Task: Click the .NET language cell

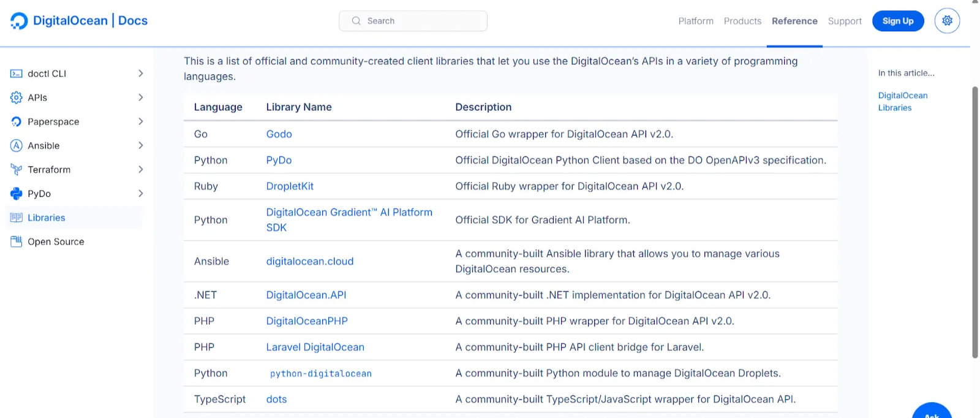Action: tap(205, 295)
